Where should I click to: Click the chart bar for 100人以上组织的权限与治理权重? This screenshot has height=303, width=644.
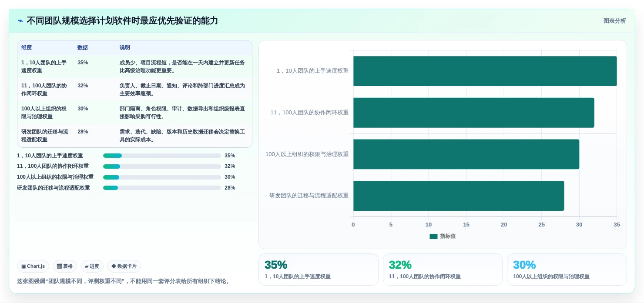[x=466, y=154]
